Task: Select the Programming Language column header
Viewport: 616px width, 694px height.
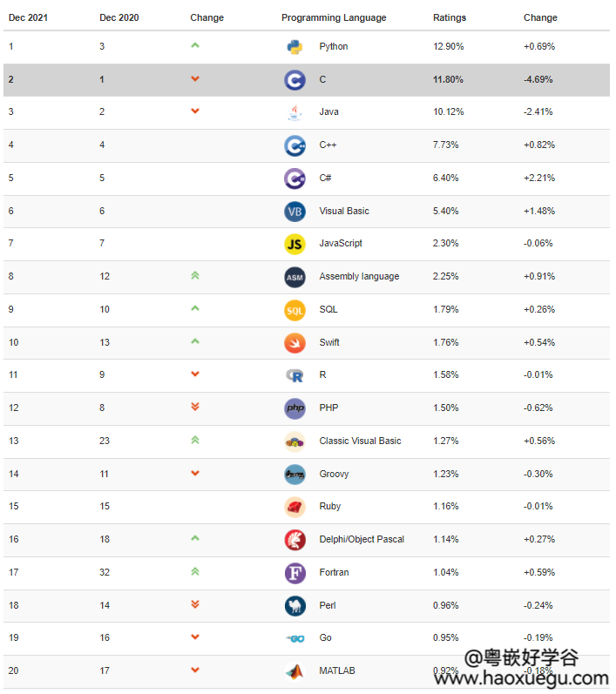Action: 334,17
